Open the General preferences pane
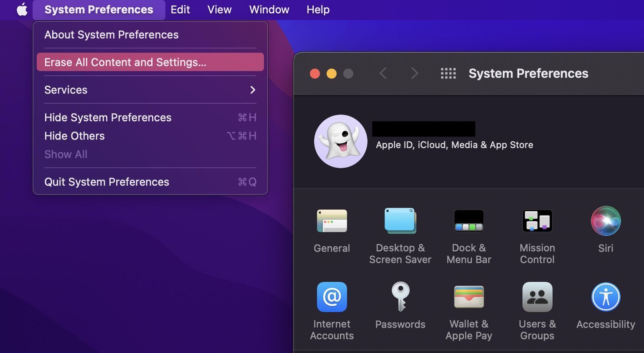This screenshot has width=644, height=353. [x=332, y=230]
